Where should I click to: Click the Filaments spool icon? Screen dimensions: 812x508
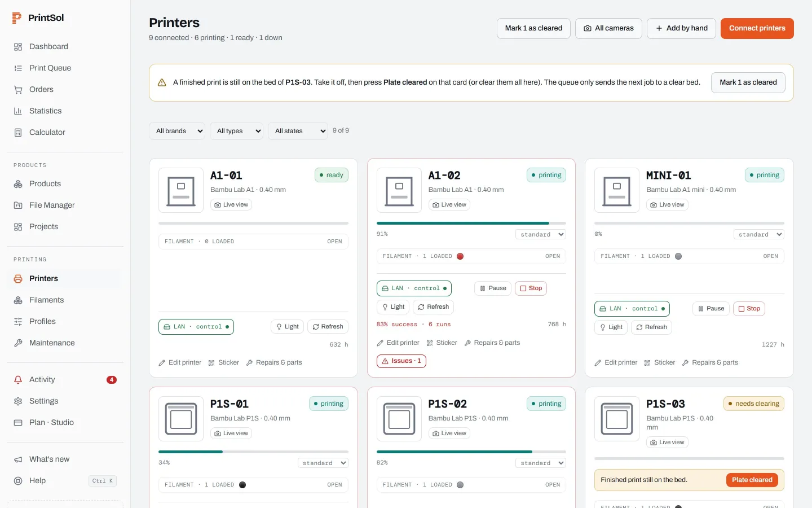18,300
